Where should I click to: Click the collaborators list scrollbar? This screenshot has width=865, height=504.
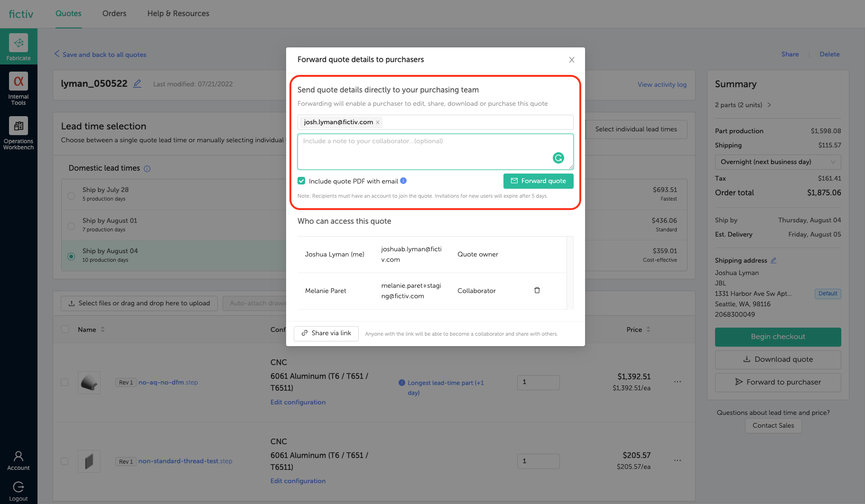point(570,273)
